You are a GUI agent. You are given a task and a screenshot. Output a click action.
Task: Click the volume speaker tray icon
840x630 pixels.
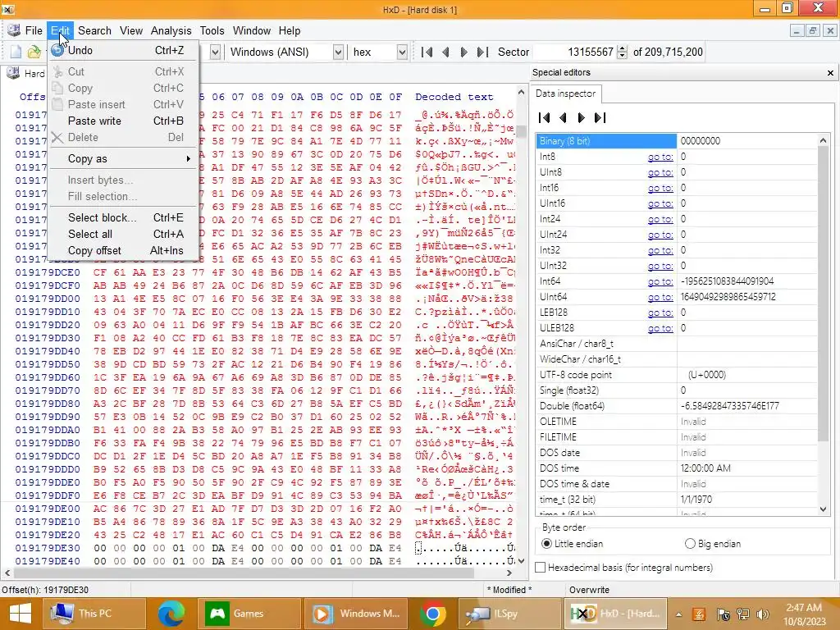[763, 614]
